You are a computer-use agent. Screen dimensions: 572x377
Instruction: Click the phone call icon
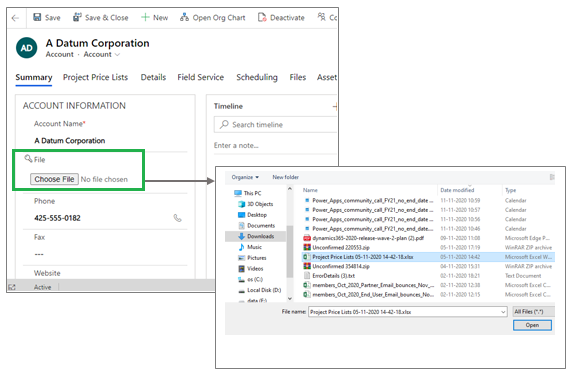[x=177, y=218]
